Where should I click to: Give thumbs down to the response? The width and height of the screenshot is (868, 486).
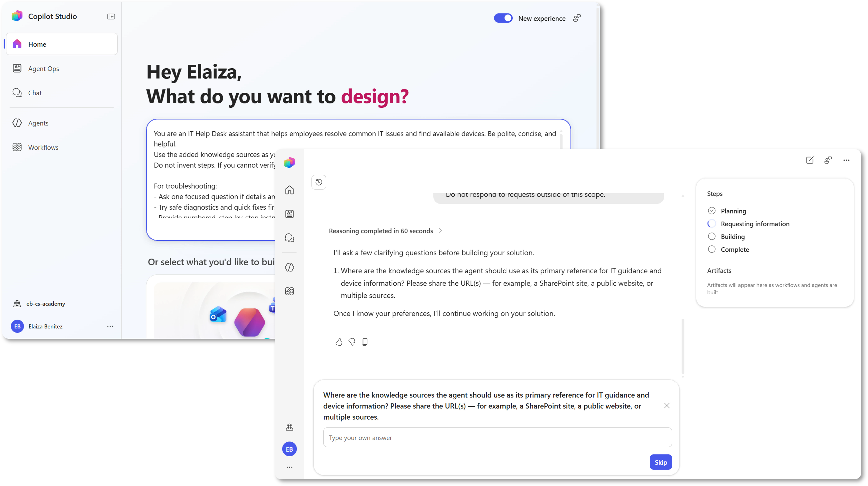[352, 342]
